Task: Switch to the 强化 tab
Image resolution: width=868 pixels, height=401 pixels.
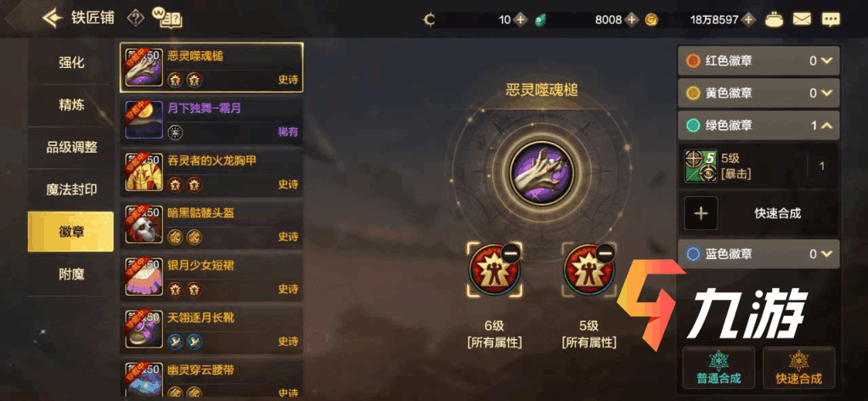Action: (70, 63)
